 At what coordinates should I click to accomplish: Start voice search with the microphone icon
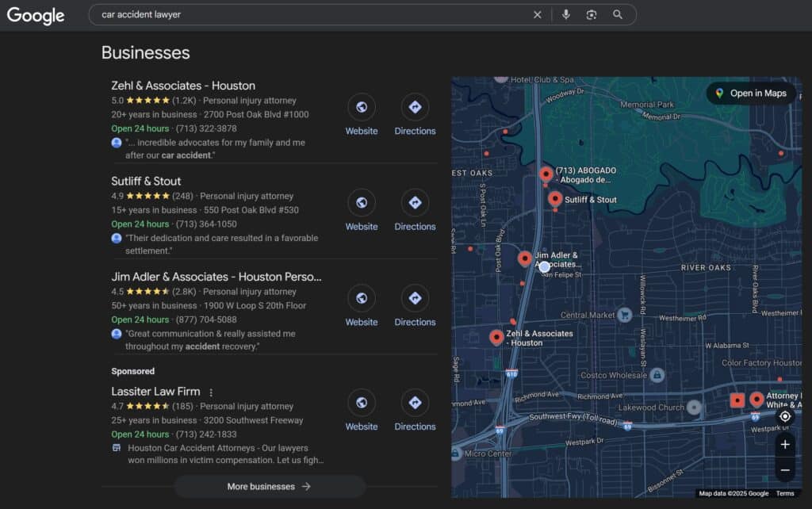(566, 14)
